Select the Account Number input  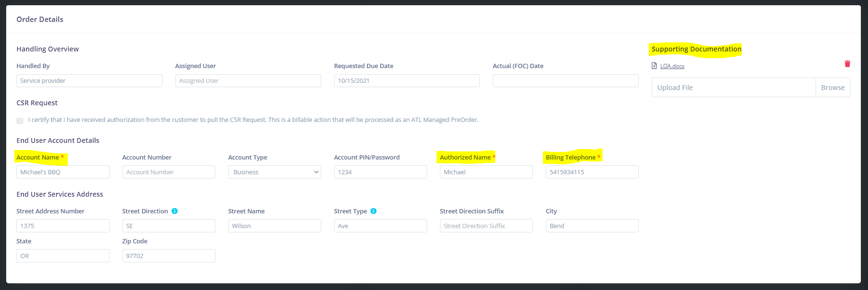click(x=169, y=172)
